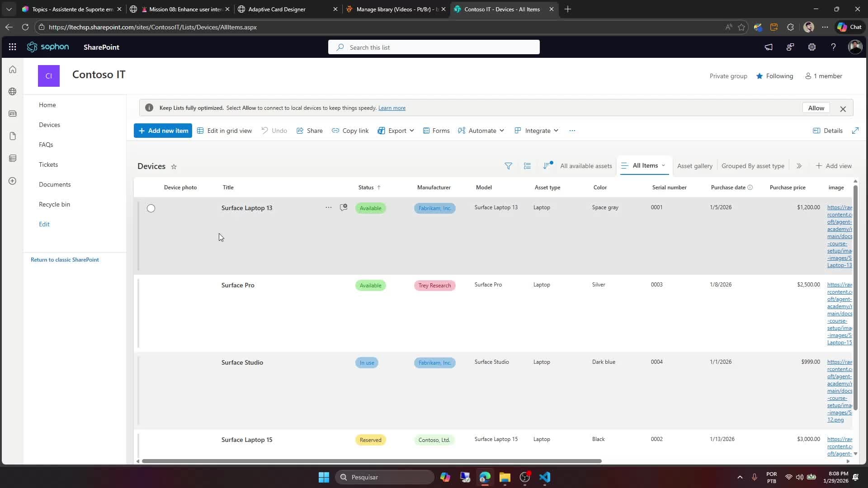
Task: Expand list to full screen view
Action: [855, 131]
